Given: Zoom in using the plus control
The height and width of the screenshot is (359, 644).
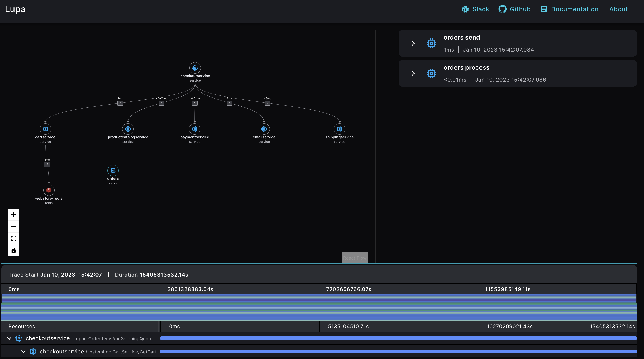Looking at the screenshot, I should (14, 214).
